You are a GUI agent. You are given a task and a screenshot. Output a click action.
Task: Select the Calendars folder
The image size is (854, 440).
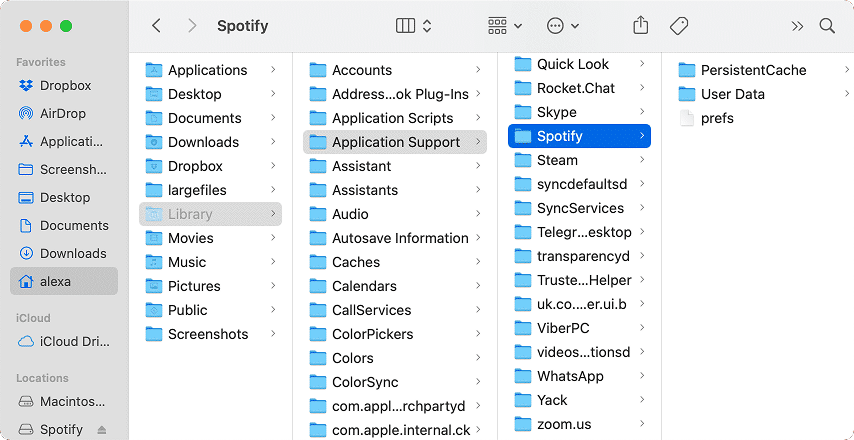pyautogui.click(x=395, y=286)
